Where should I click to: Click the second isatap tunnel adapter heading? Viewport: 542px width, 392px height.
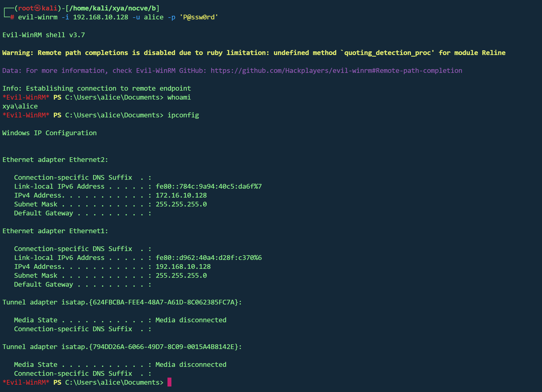[122, 347]
